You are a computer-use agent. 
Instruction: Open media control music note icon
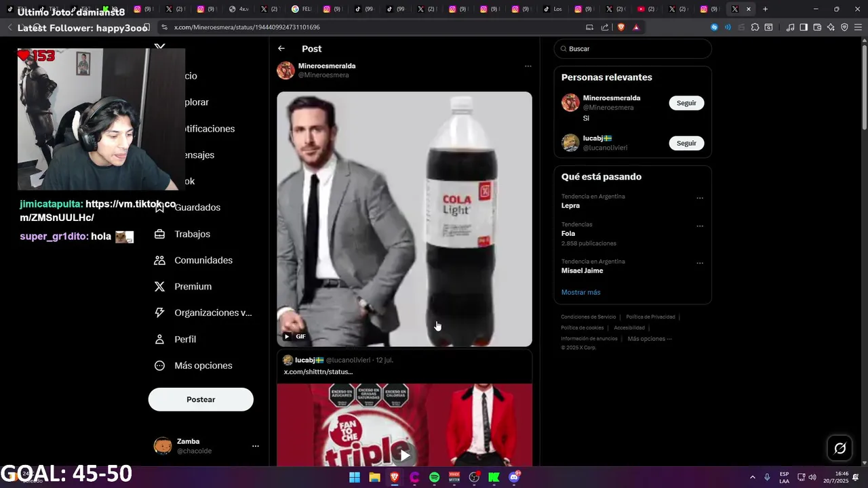pyautogui.click(x=790, y=27)
